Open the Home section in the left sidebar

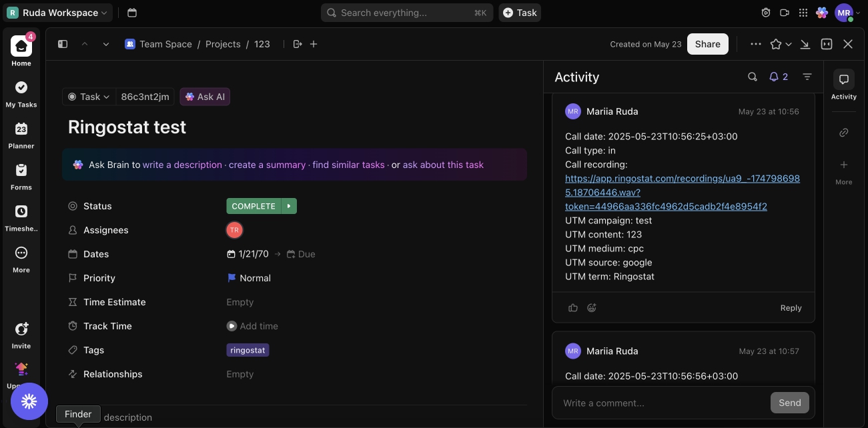(21, 51)
